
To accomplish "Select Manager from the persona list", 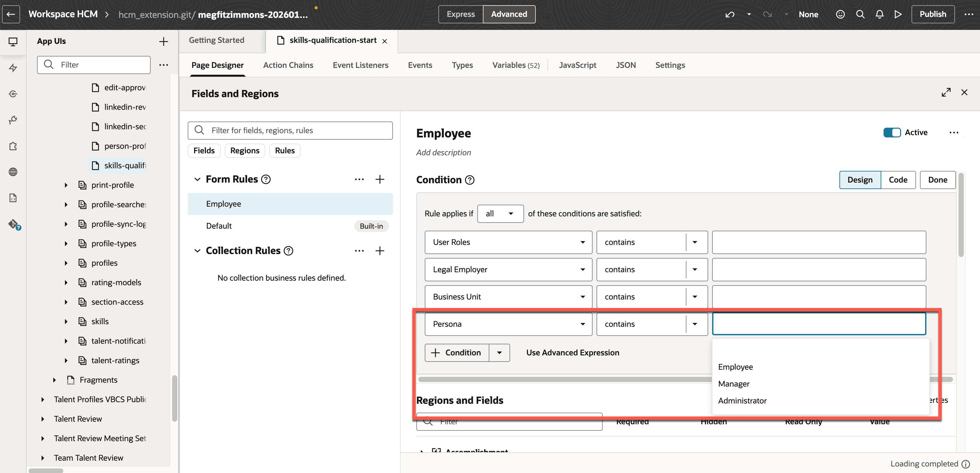I will coord(734,384).
